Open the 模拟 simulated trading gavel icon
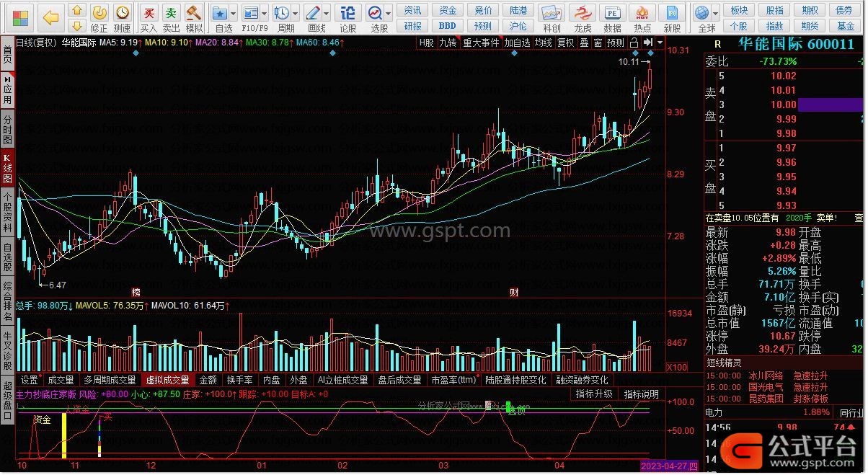Image resolution: width=868 pixels, height=475 pixels. tap(194, 17)
